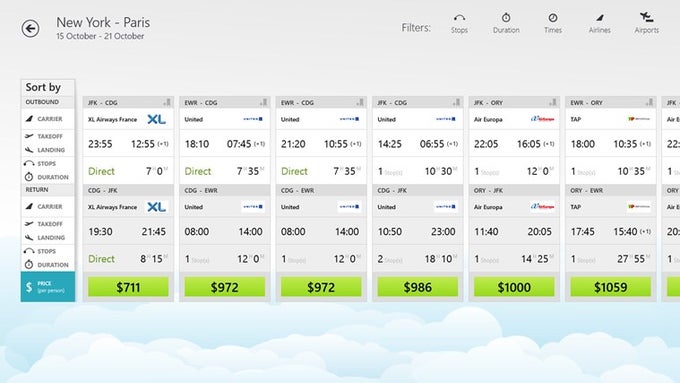Sort by Price per person
This screenshot has width=680, height=383.
[48, 287]
